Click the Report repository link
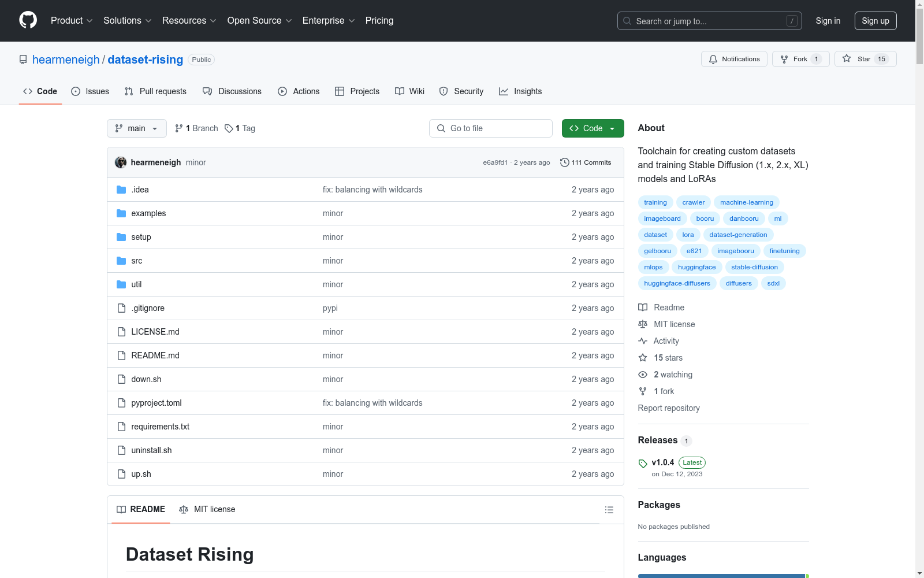The width and height of the screenshot is (924, 578). tap(669, 408)
